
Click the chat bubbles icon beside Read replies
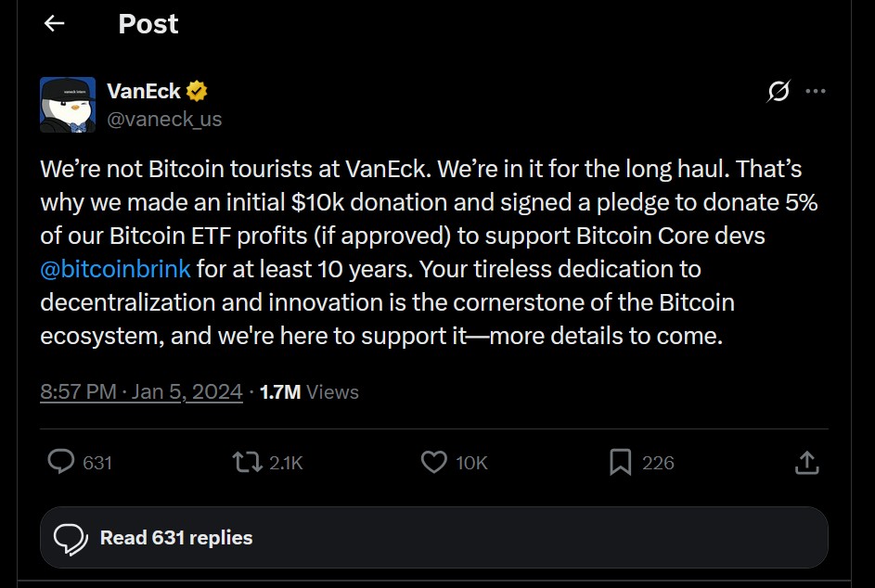click(x=71, y=538)
